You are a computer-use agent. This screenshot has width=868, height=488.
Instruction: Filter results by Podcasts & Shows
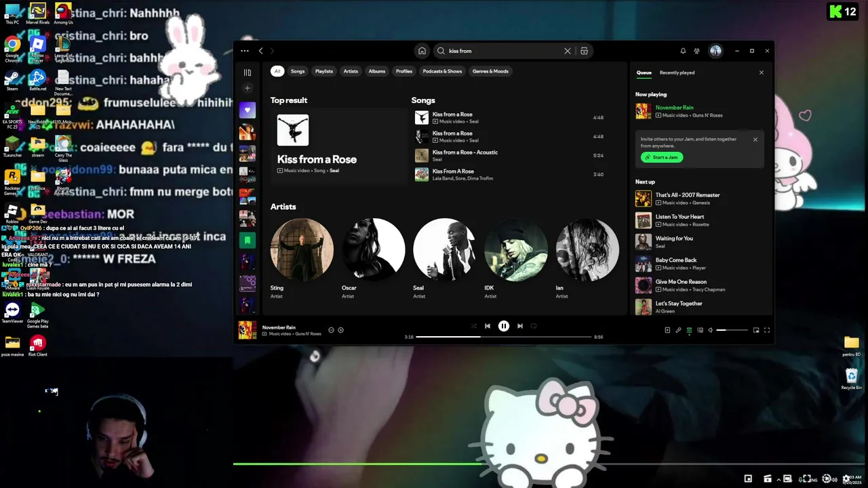(x=442, y=71)
